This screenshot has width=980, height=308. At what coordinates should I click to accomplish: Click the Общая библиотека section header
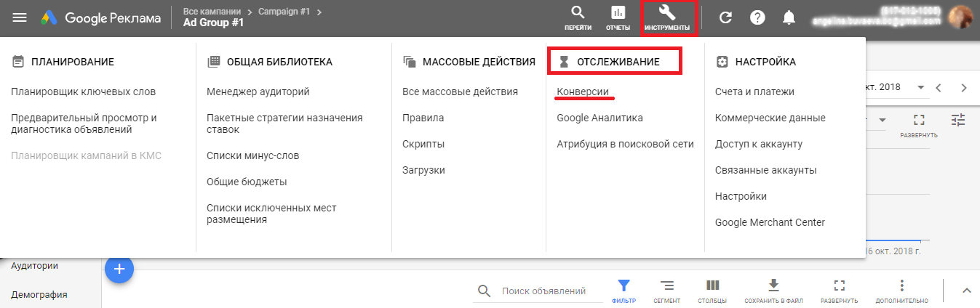270,62
